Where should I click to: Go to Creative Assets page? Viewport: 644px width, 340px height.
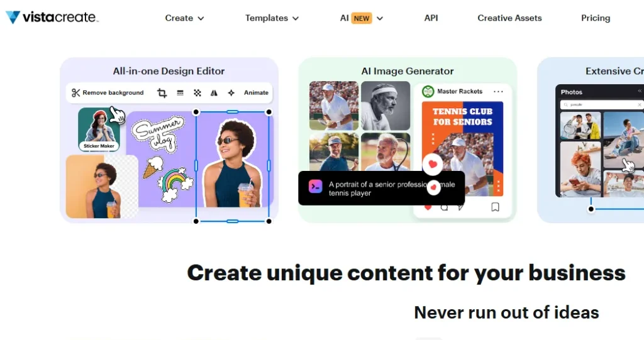tap(509, 18)
